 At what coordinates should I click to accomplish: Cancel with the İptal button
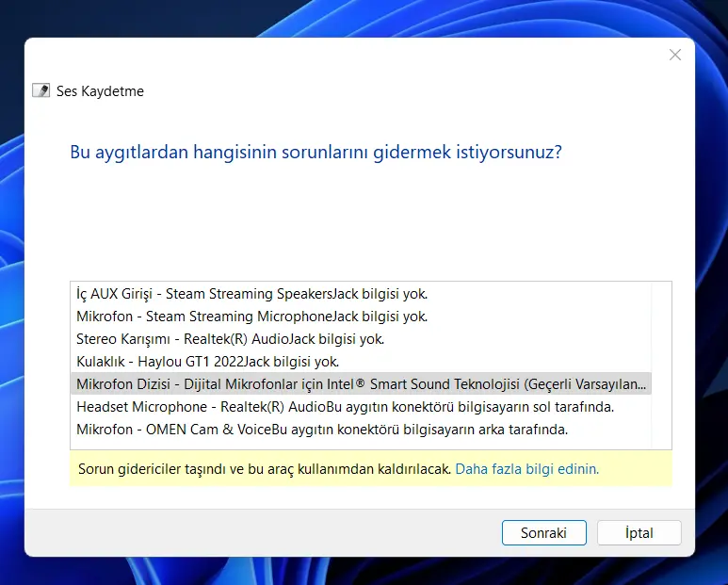click(639, 532)
